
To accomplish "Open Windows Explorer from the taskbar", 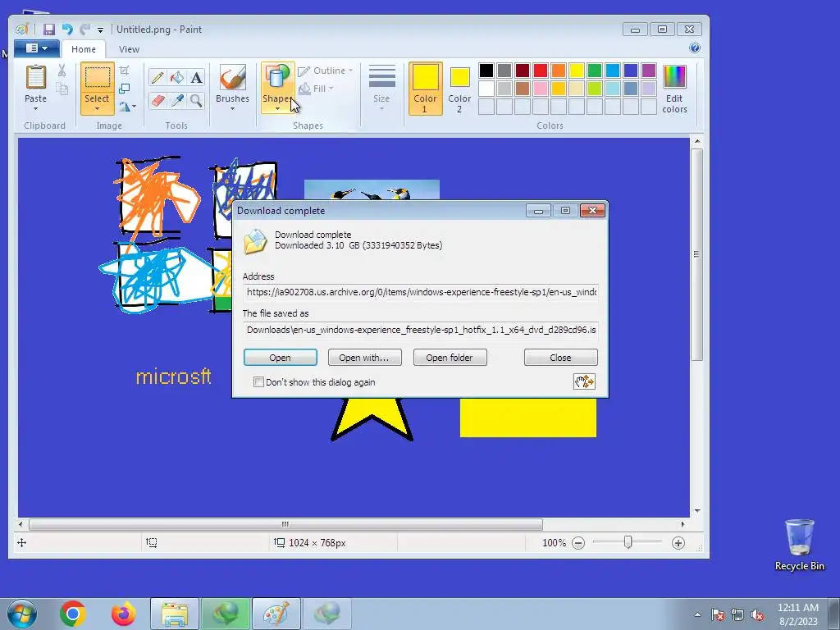I will point(175,614).
